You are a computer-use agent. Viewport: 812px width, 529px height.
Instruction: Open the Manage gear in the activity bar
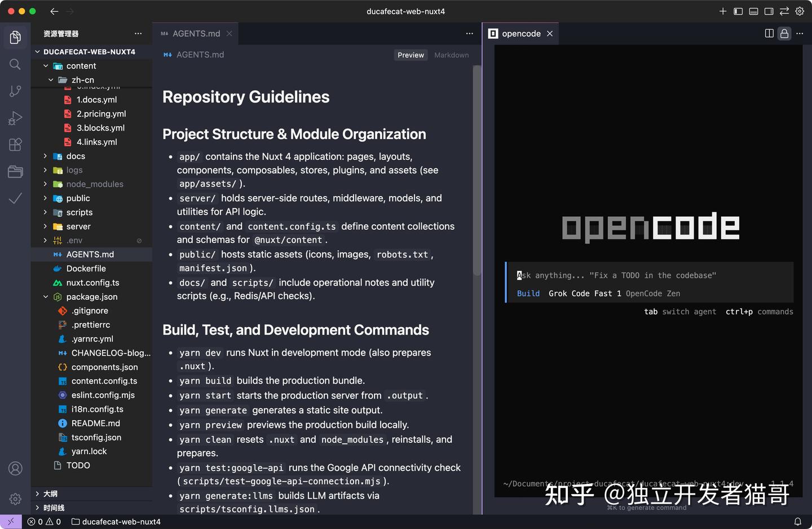click(15, 499)
